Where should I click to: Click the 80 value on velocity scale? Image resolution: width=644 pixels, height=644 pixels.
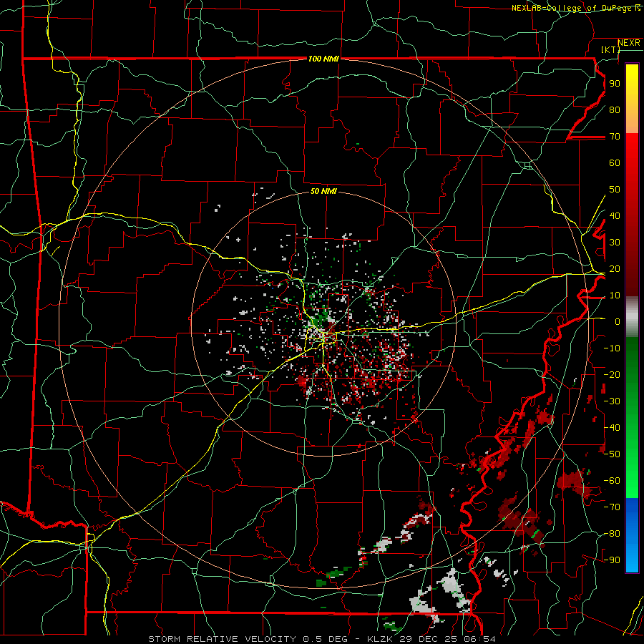click(x=615, y=109)
